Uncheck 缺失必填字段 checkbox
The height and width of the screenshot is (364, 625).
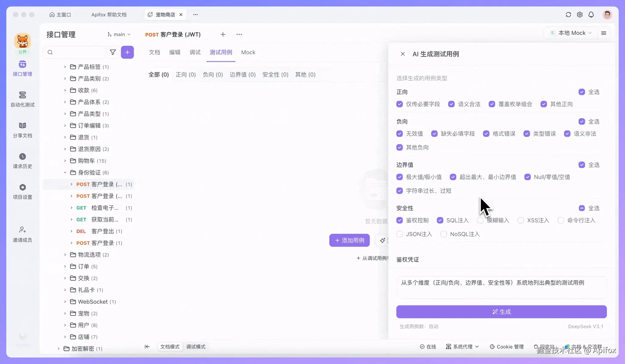tap(434, 134)
